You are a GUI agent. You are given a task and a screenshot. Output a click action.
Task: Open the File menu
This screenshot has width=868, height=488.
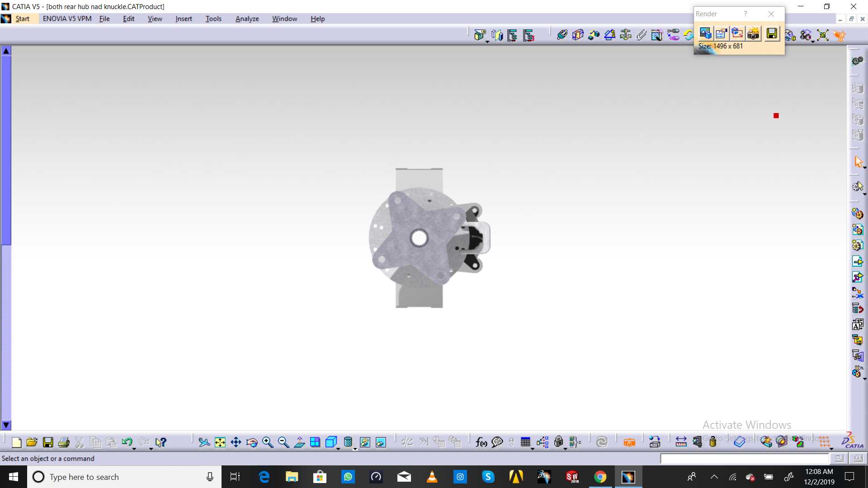tap(104, 19)
